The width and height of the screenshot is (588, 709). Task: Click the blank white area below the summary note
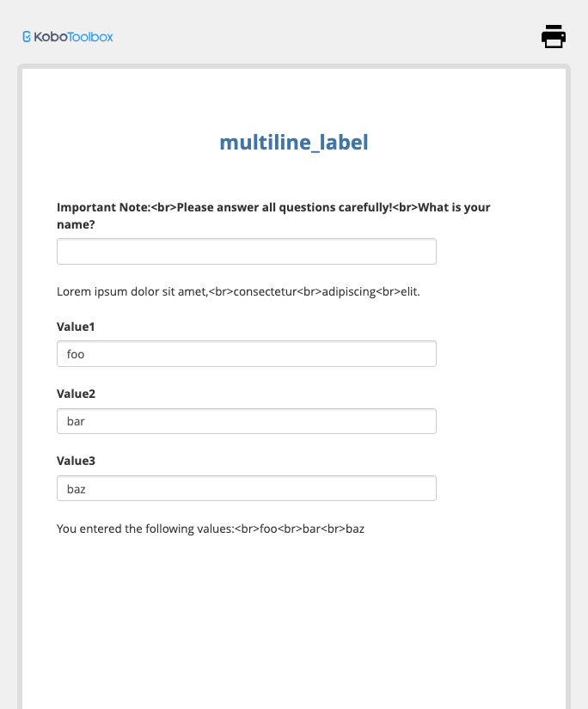click(x=294, y=619)
